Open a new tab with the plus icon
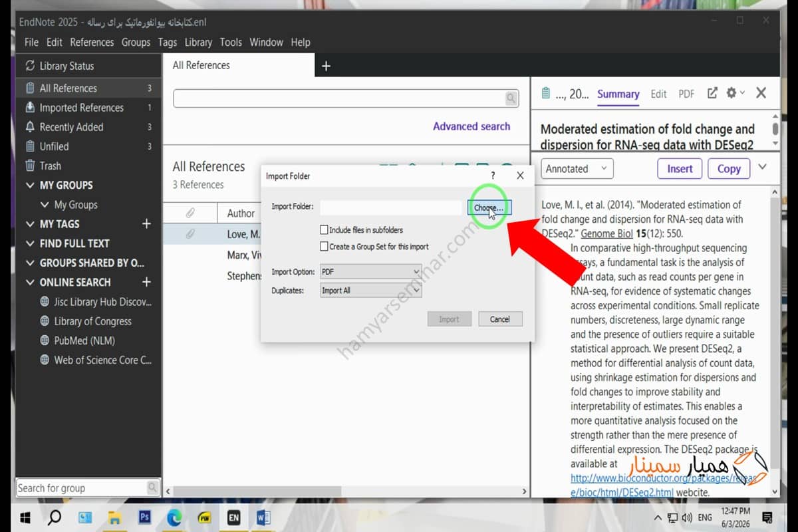 tap(326, 66)
